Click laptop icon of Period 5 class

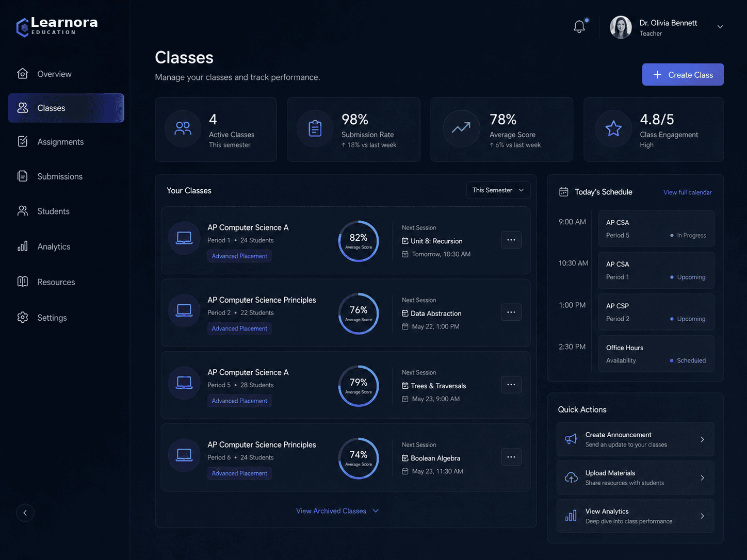tap(184, 383)
